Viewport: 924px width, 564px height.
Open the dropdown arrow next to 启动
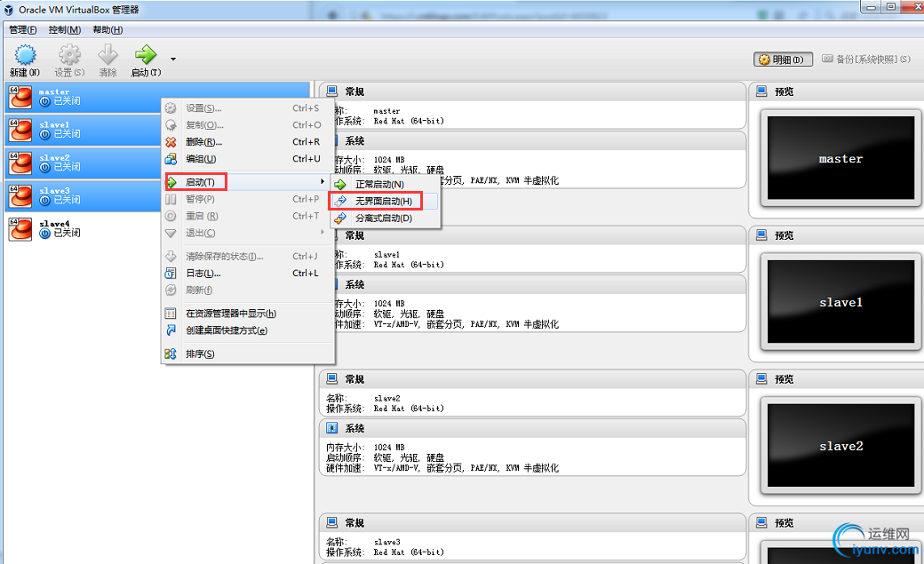(x=173, y=59)
